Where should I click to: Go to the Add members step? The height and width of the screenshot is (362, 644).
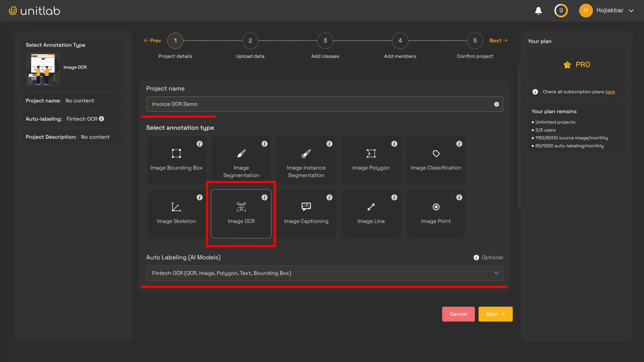click(400, 41)
